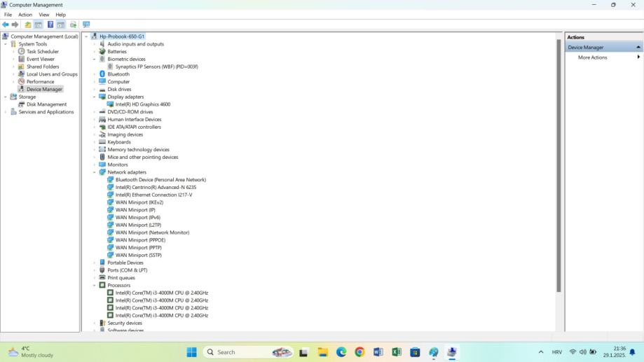The height and width of the screenshot is (362, 644).
Task: Click the scan for hardware changes monitor icon
Action: 86,25
